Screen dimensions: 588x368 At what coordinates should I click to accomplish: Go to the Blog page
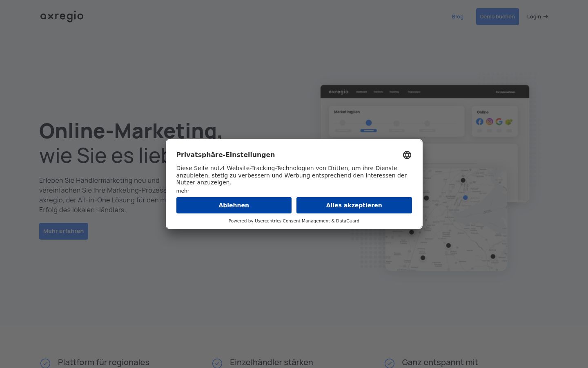pos(457,17)
